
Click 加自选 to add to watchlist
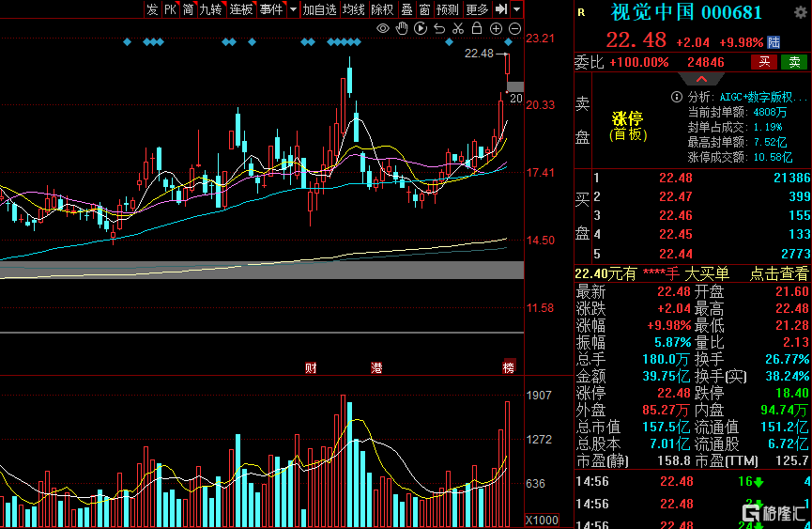[319, 9]
